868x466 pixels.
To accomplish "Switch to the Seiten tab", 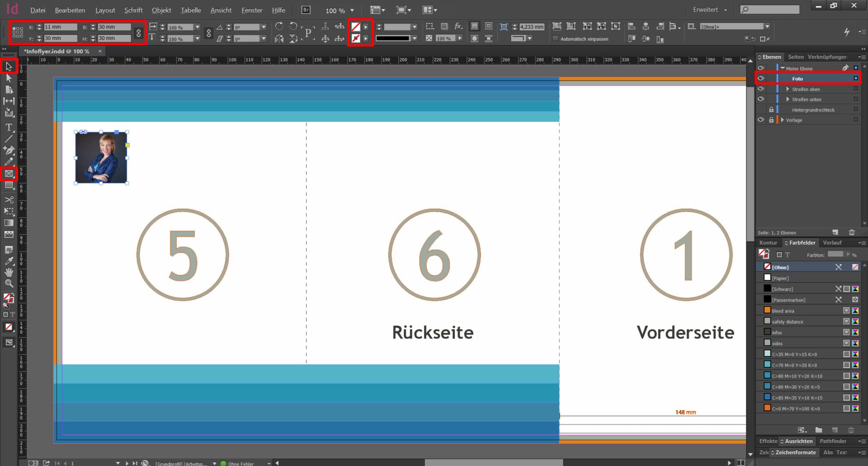I will [796, 57].
